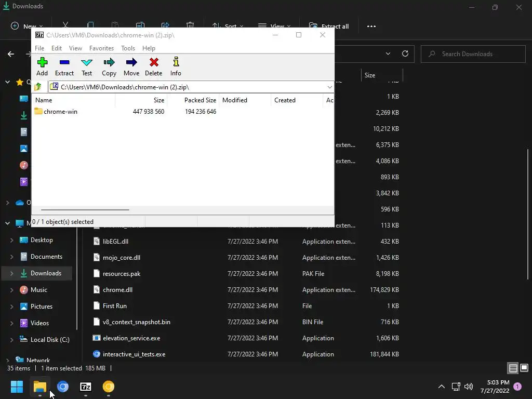532x399 pixels.
Task: Click the Move arrow icon in 7-Zip
Action: click(131, 62)
